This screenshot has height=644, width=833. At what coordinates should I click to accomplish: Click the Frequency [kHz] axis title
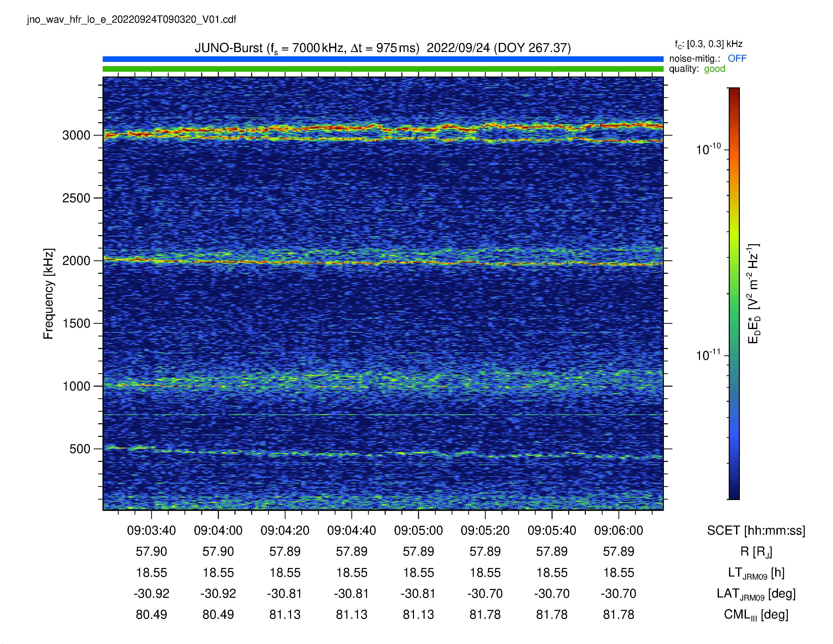48,294
